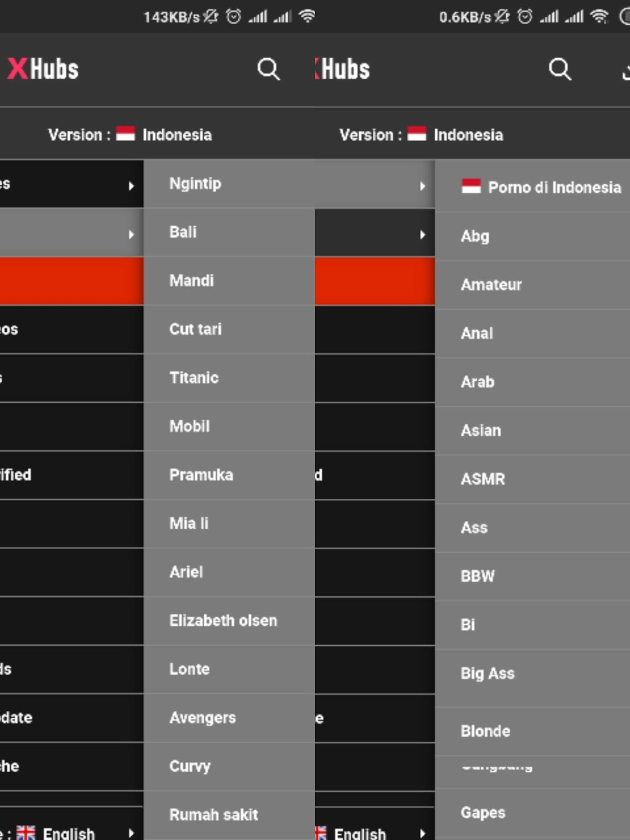This screenshot has height=840, width=630.
Task: Choose the 'Titanic' entry
Action: tap(229, 378)
